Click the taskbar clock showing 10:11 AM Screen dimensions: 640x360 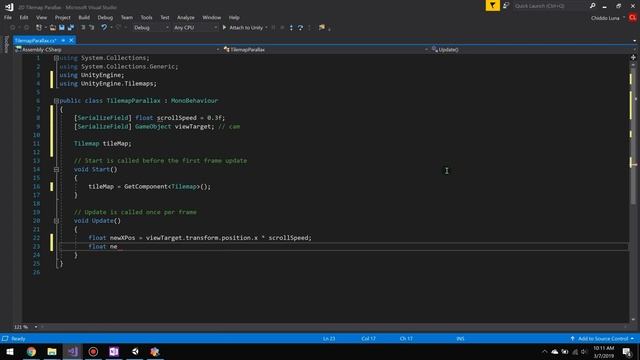pos(604,352)
